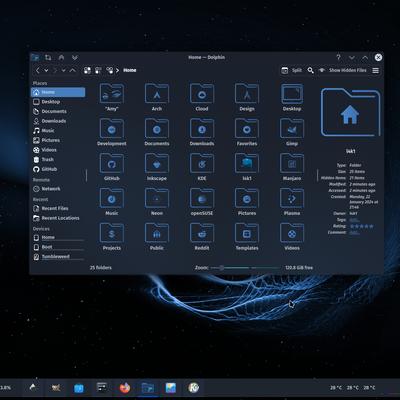Select Home in Places panel
Screen dimensions: 400x400
58,92
